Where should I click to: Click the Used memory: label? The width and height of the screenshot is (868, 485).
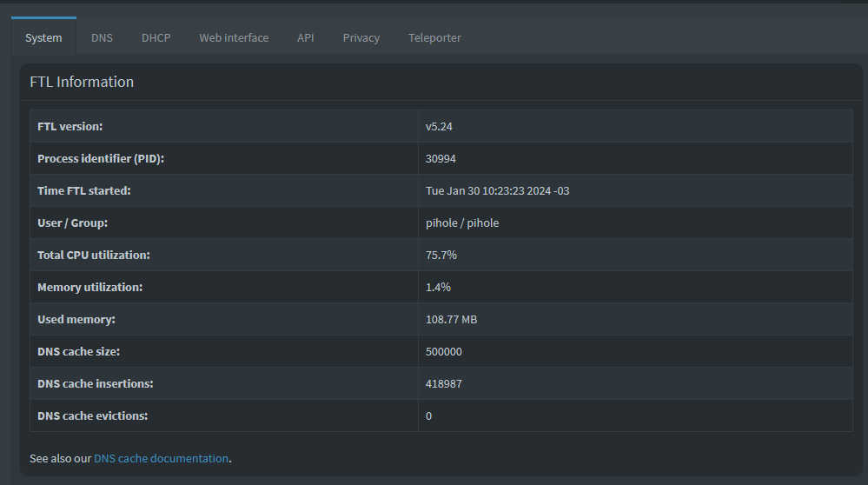[x=76, y=320]
